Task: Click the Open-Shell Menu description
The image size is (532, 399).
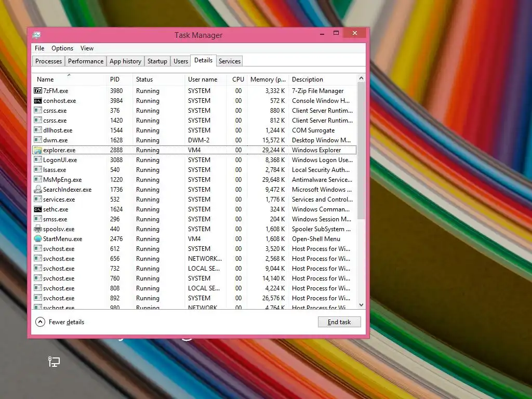Action: 316,239
